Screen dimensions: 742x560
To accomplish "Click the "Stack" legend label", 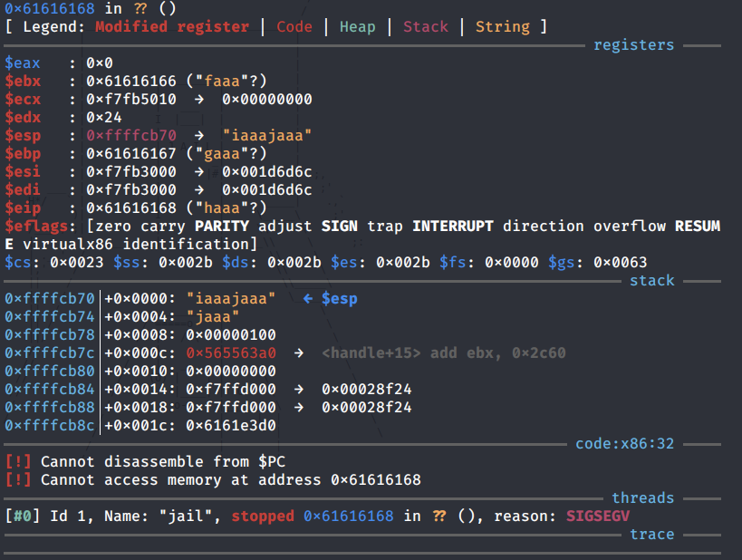I will [x=425, y=26].
